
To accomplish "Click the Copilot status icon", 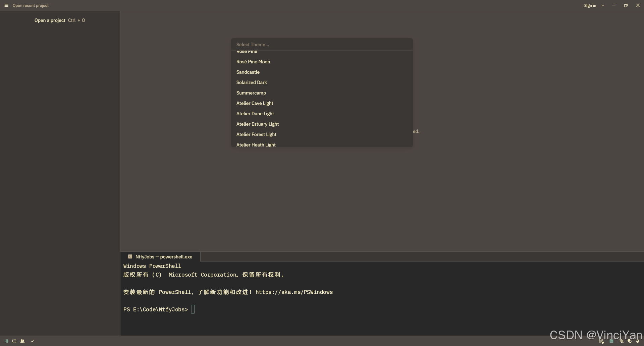I will pos(601,341).
